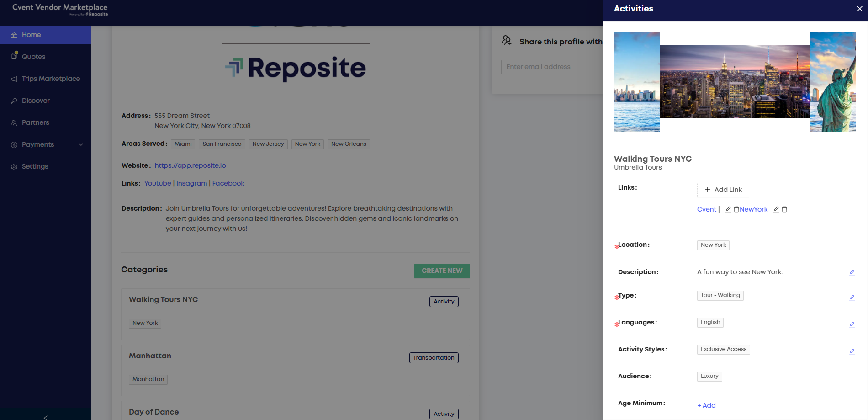Delete the Cvent link with trash icon
This screenshot has height=420, width=868.
pos(736,209)
